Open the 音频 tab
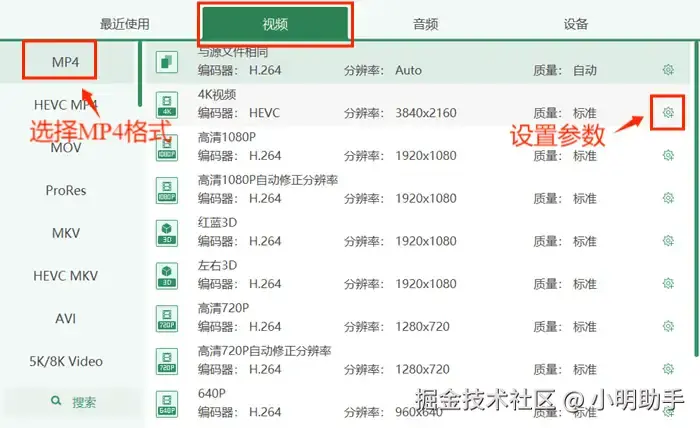Image resolution: width=700 pixels, height=428 pixels. click(x=425, y=24)
